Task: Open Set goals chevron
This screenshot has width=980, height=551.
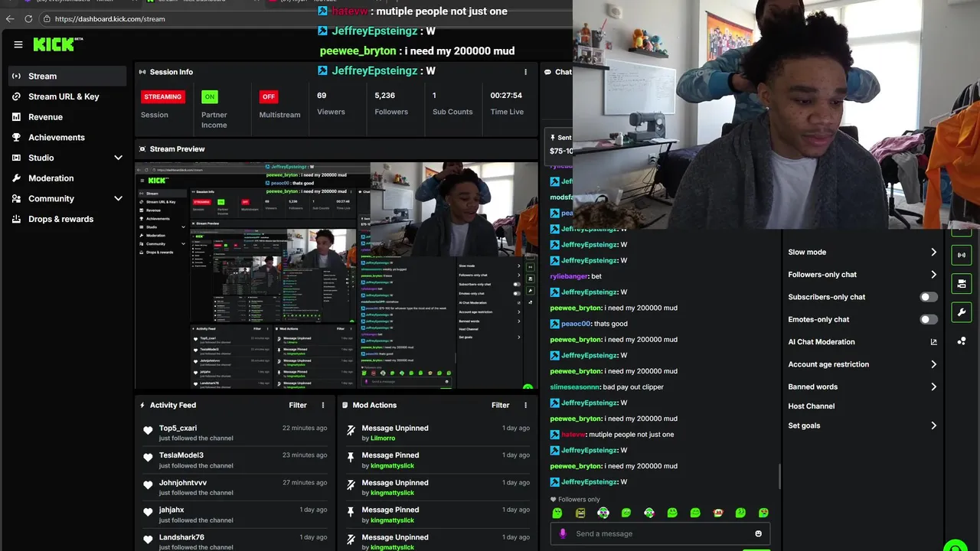Action: coord(933,425)
